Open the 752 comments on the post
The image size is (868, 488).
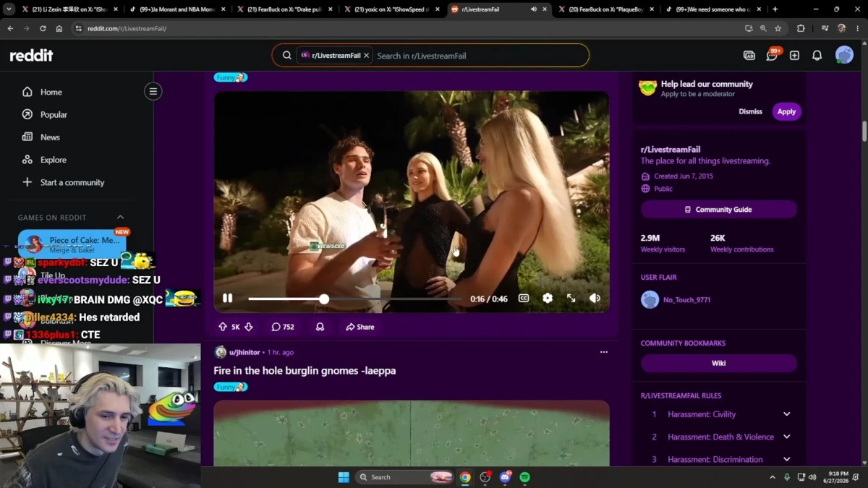(x=283, y=327)
